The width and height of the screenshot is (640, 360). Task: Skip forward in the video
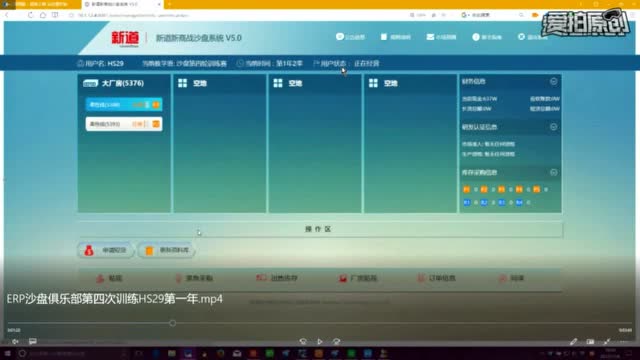point(336,341)
